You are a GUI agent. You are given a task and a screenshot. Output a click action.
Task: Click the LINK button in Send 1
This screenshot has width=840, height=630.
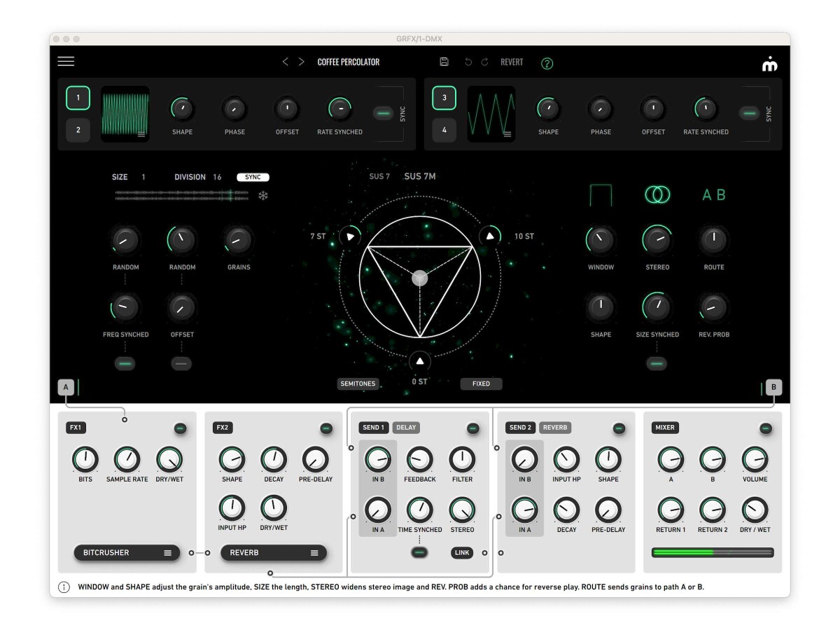pyautogui.click(x=462, y=552)
